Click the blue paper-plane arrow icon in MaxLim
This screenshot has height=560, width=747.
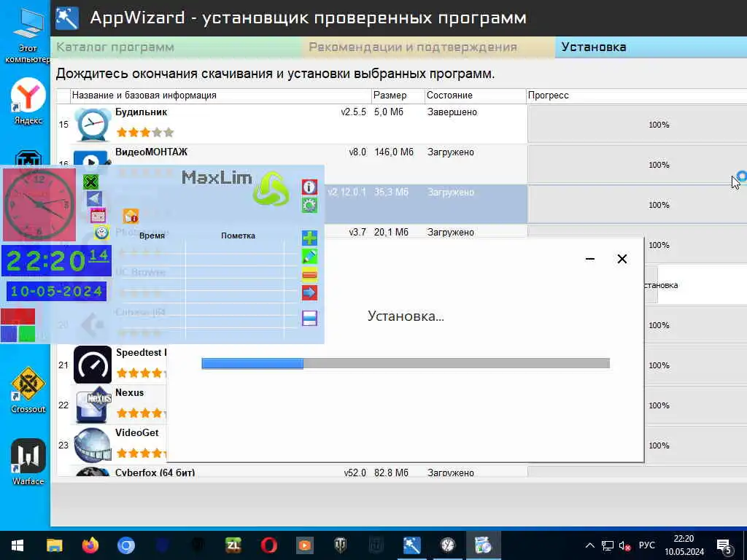click(94, 198)
